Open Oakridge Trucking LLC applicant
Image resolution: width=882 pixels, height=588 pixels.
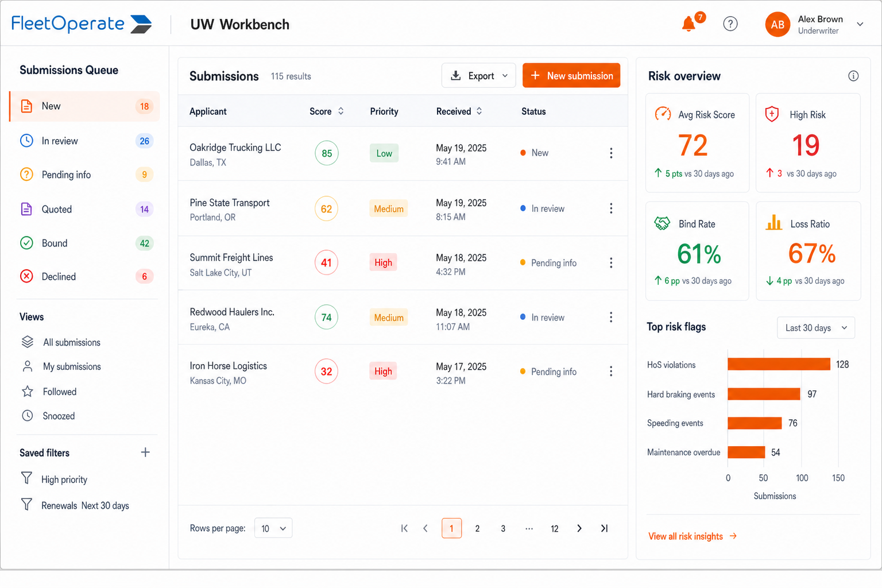click(235, 148)
